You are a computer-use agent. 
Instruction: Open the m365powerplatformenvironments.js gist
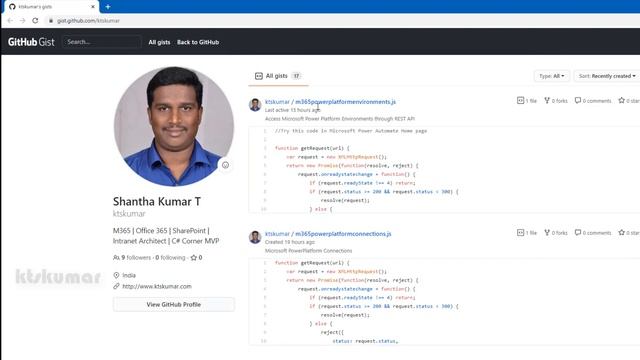point(345,102)
